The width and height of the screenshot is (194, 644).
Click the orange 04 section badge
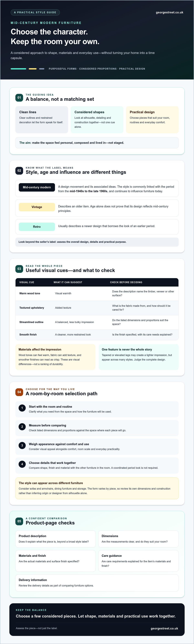[19, 392]
